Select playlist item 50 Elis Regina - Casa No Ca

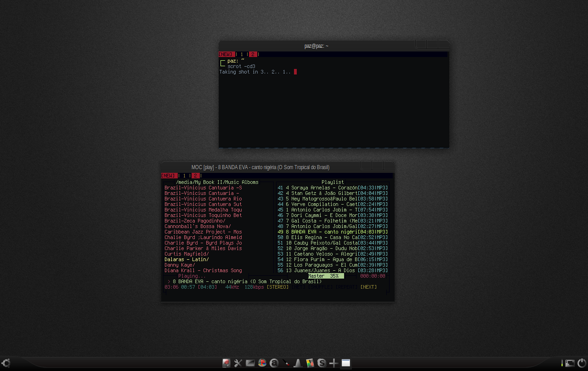333,237
